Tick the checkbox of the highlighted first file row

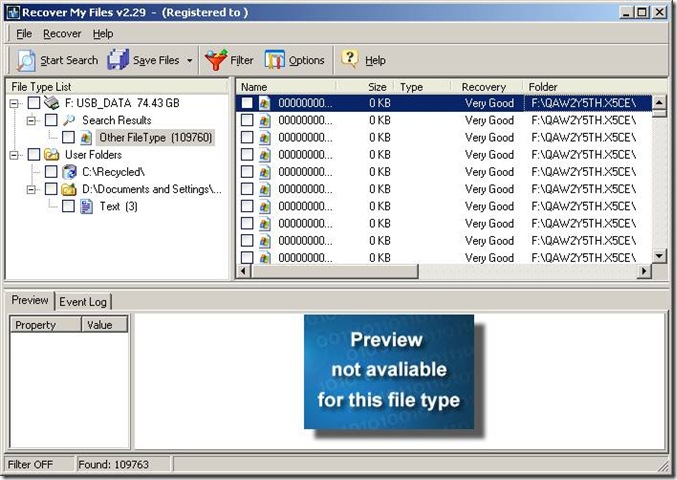[247, 103]
